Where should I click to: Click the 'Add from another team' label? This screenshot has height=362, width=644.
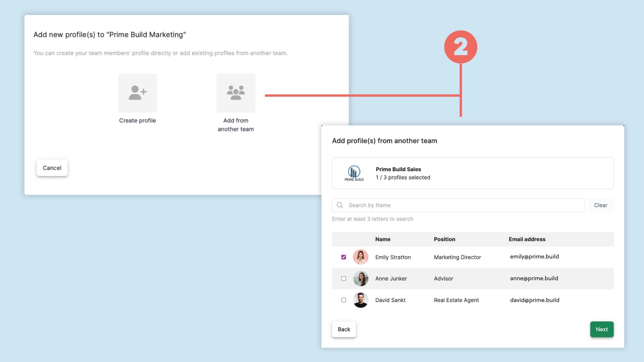[236, 125]
